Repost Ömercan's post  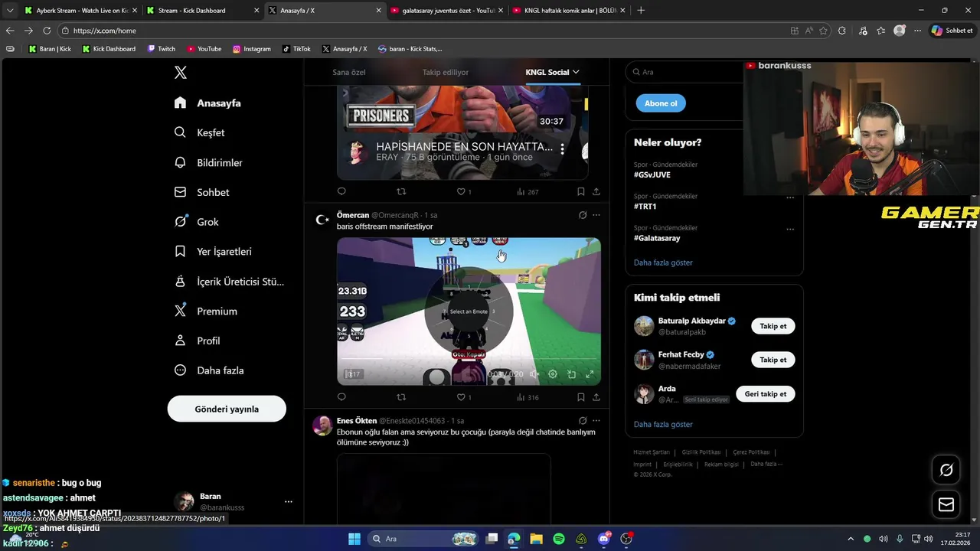point(401,397)
